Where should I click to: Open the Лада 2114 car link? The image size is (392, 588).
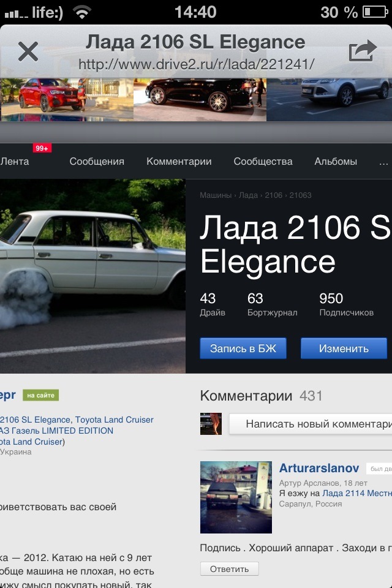(356, 493)
